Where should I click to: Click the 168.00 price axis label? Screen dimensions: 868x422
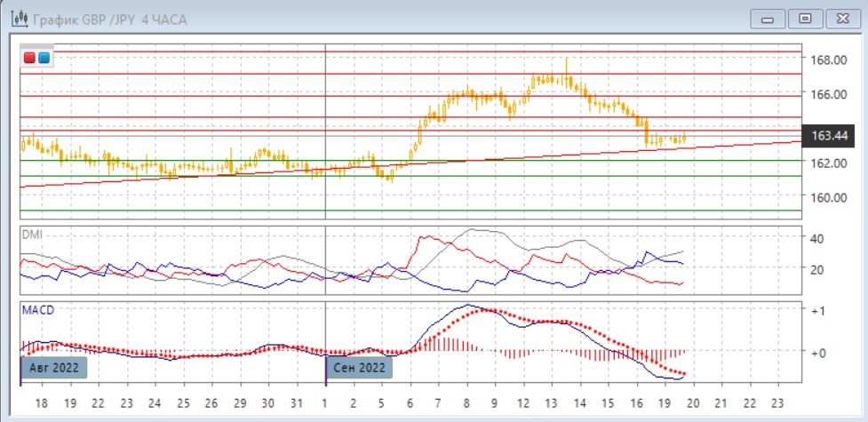point(826,60)
